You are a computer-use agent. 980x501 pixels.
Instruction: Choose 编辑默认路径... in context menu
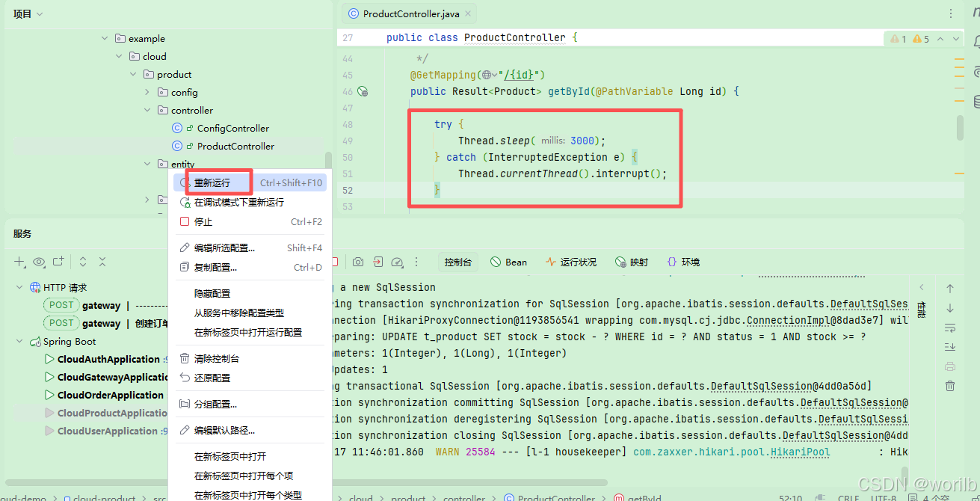[250, 430]
